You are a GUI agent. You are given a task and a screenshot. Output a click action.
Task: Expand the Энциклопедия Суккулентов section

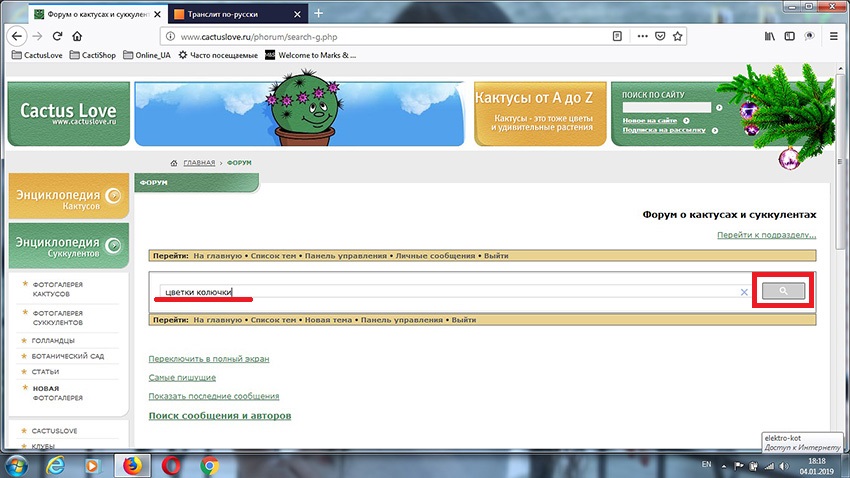pyautogui.click(x=68, y=246)
